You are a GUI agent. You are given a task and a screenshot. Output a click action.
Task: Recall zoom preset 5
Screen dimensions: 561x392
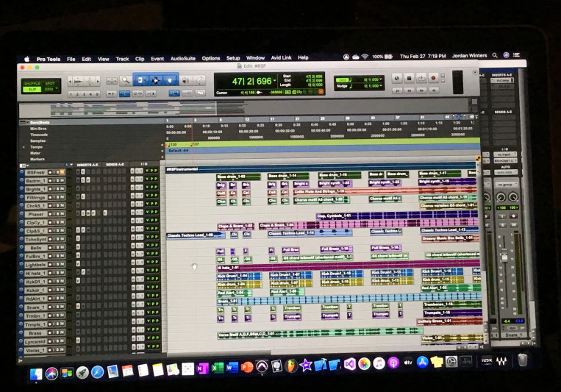point(97,94)
